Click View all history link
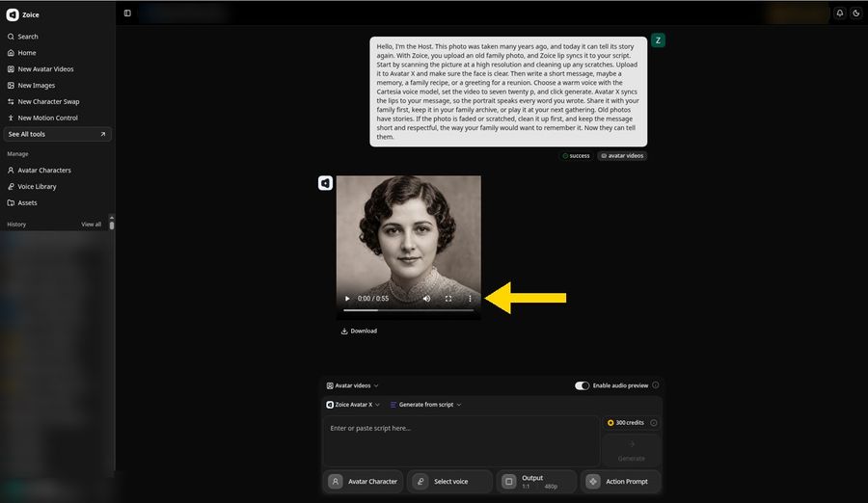 pos(91,225)
